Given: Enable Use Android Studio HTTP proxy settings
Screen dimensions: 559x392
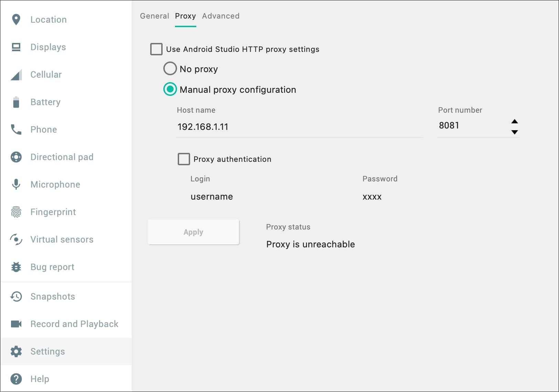Looking at the screenshot, I should pyautogui.click(x=156, y=49).
